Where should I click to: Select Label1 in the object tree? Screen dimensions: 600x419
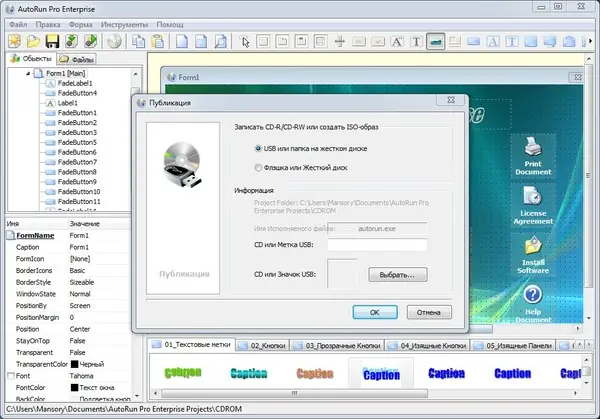coord(67,103)
